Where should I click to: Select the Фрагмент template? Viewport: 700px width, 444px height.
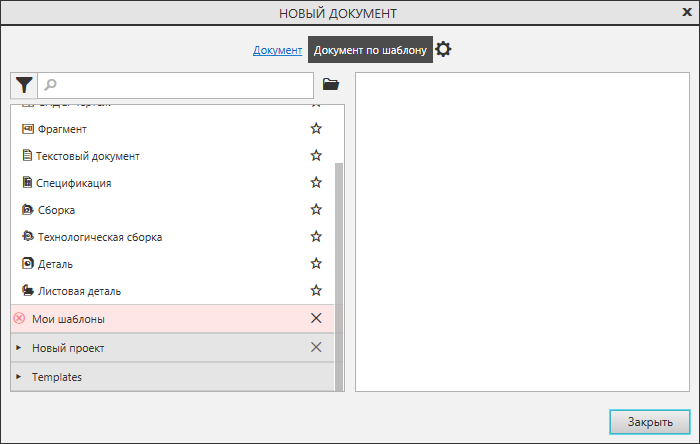62,129
